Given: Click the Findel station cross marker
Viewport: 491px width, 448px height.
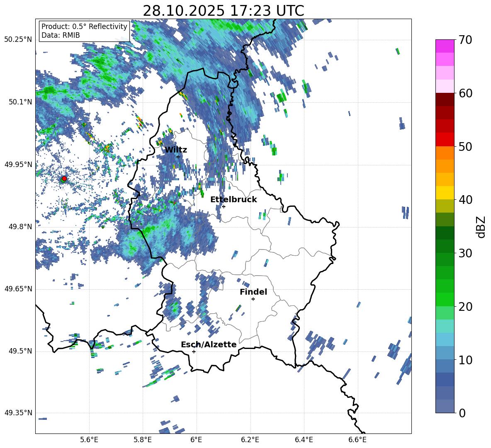Looking at the screenshot, I should click(253, 299).
